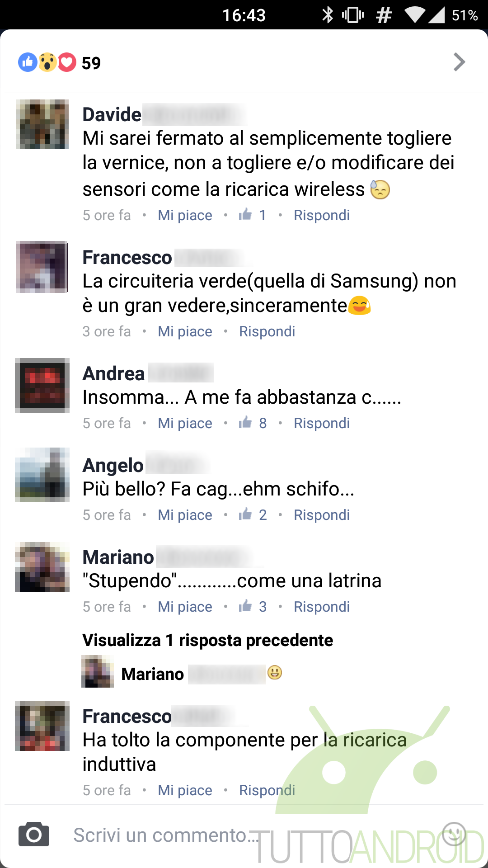
Task: Expand reactions list with right chevron
Action: 459,62
